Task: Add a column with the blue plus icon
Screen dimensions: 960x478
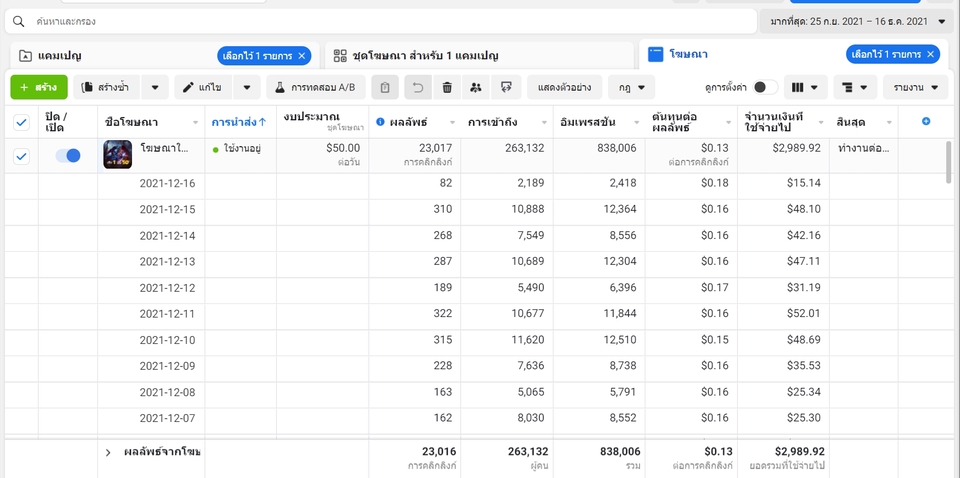Action: pyautogui.click(x=926, y=121)
